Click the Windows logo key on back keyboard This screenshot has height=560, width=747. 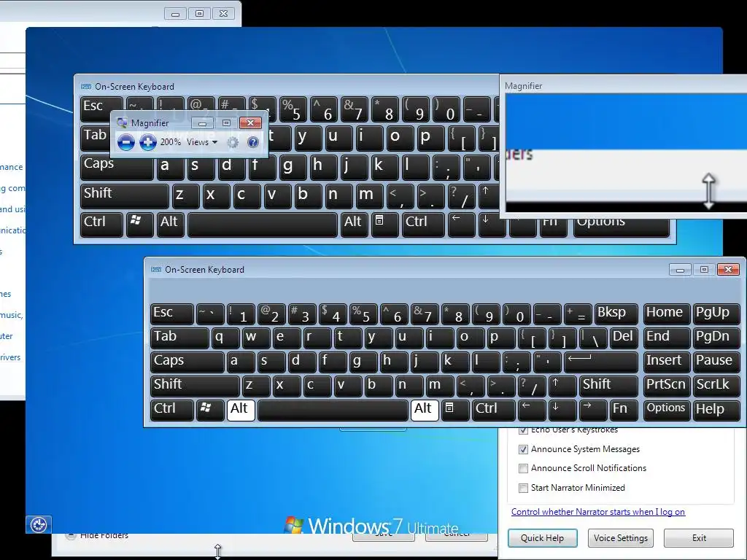coord(140,225)
